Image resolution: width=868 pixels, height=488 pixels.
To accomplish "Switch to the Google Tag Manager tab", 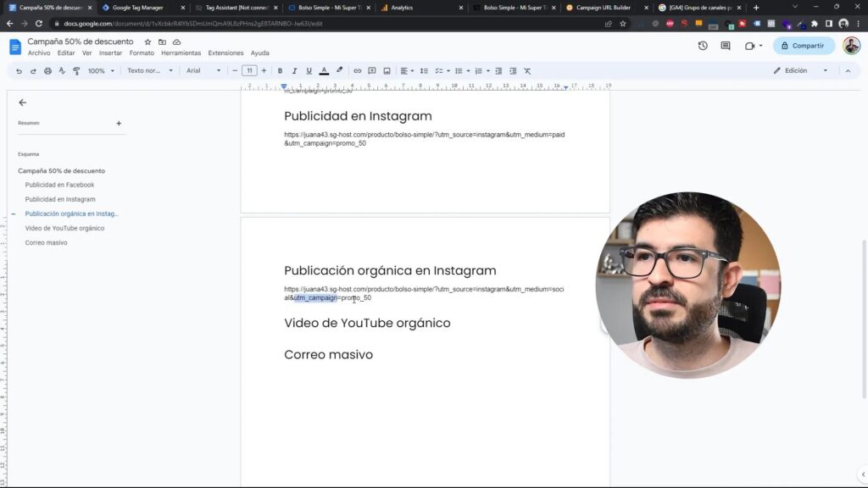I will click(x=142, y=8).
